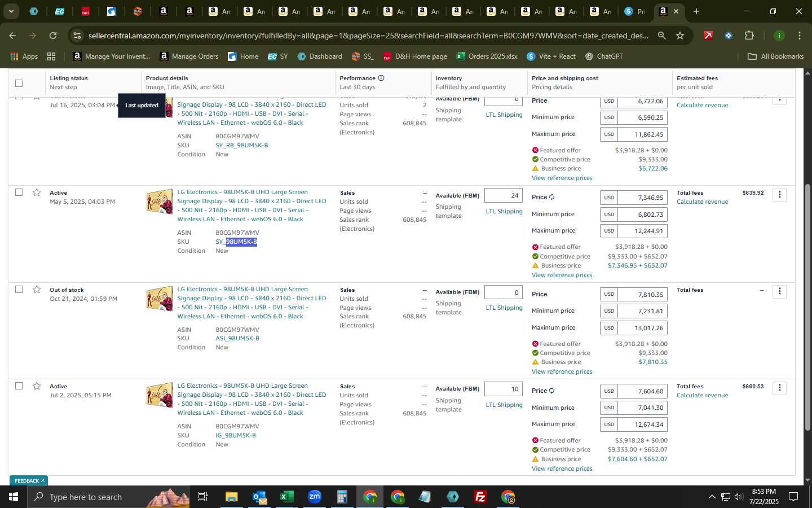Click LTL Shipping link in IG_98UM5K-B row
Viewport: 812px width, 508px height.
point(504,405)
